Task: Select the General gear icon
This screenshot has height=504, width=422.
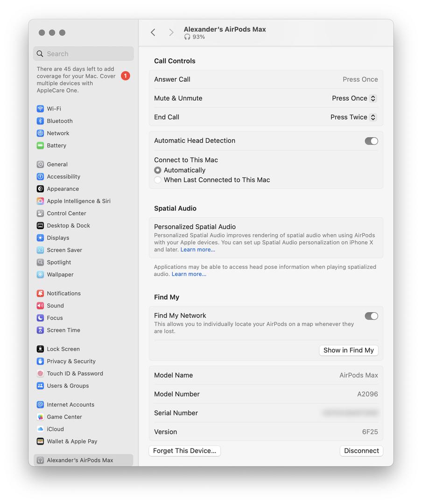Action: coord(40,164)
